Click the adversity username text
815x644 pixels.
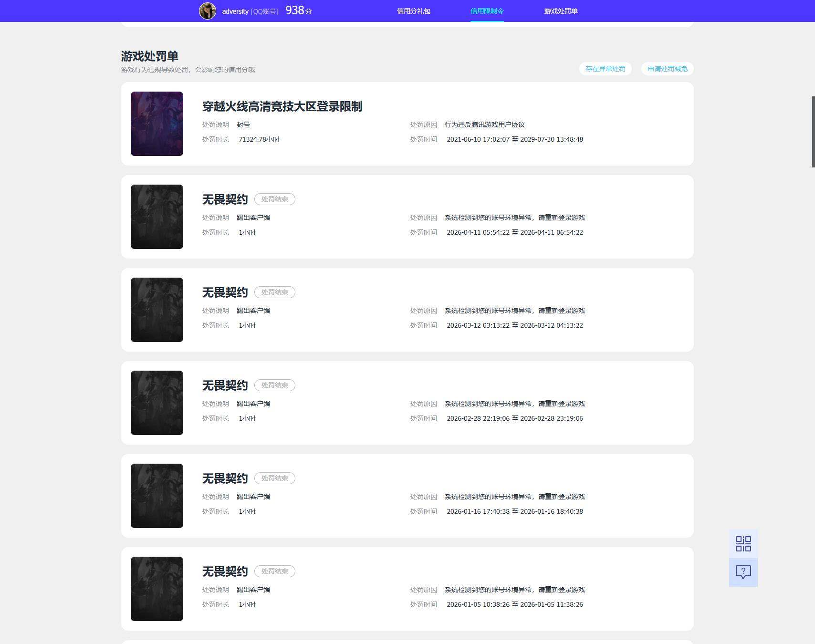(235, 11)
